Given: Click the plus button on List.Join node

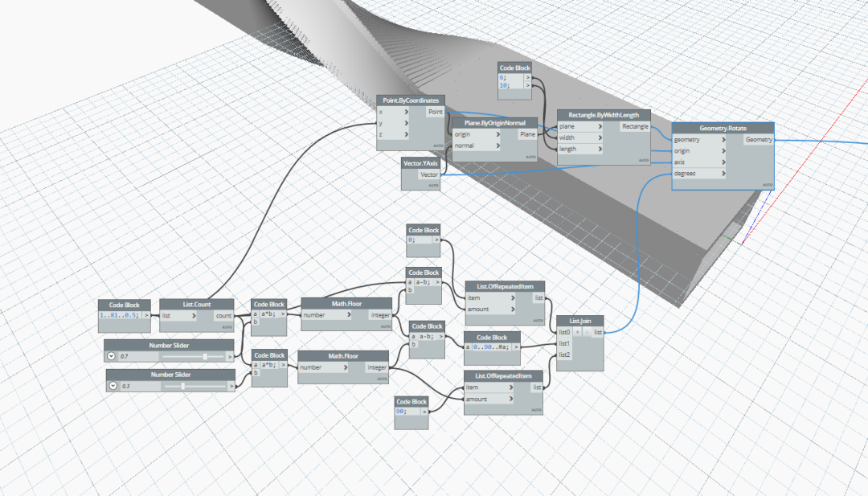Looking at the screenshot, I should pos(577,332).
